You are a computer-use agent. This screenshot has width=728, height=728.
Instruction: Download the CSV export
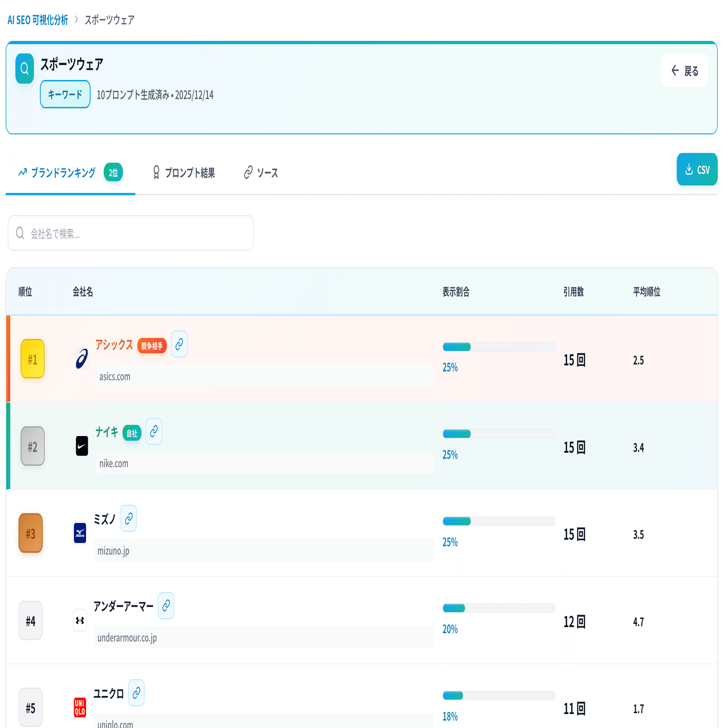pyautogui.click(x=697, y=170)
